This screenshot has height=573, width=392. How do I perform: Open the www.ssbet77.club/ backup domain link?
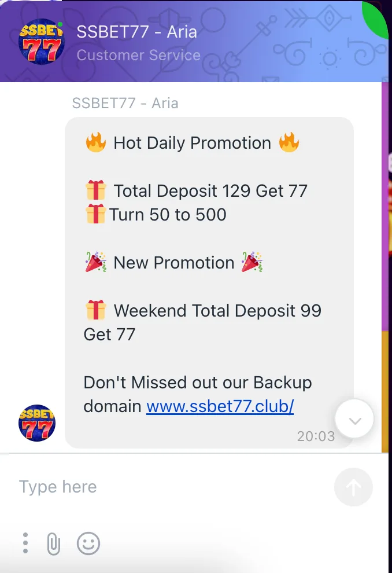(220, 406)
